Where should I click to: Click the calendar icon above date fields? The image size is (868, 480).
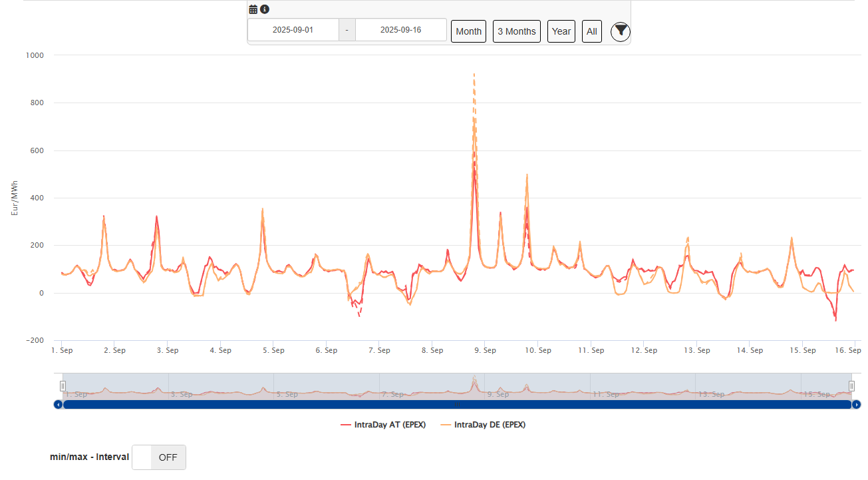click(253, 9)
